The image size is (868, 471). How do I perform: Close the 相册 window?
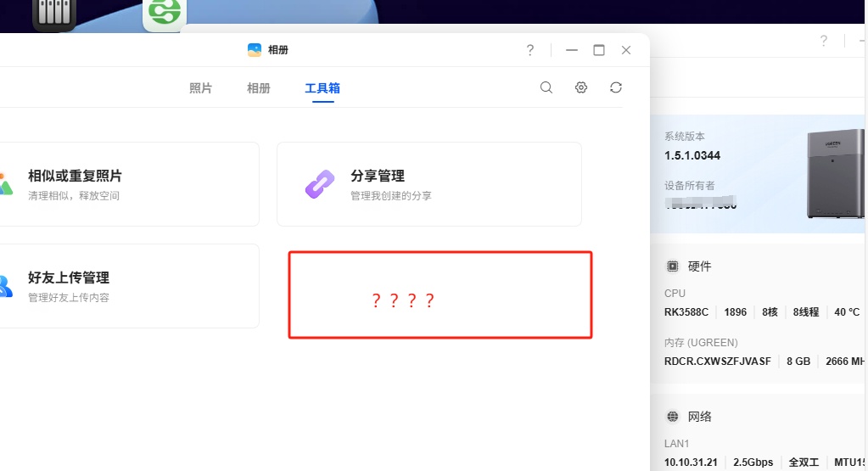(626, 50)
